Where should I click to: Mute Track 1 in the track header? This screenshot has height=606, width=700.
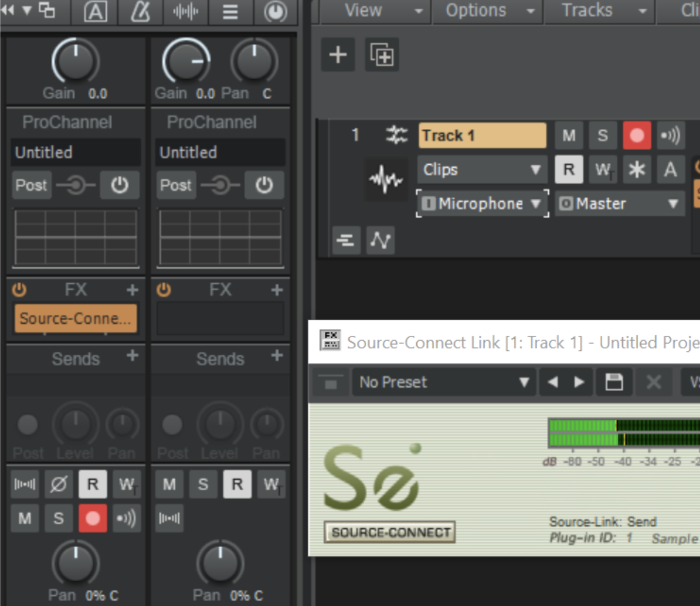coord(569,135)
